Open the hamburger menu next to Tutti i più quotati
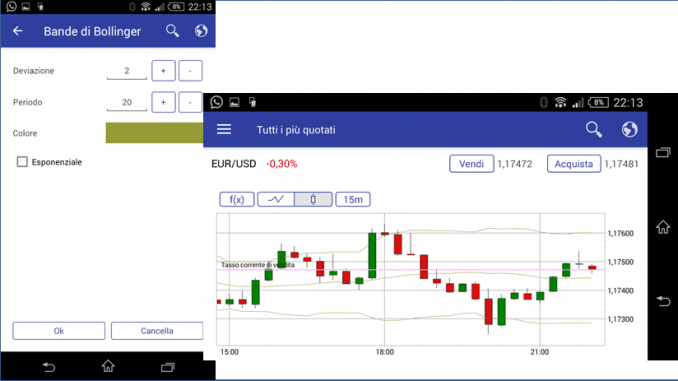This screenshot has height=381, width=678. (224, 129)
